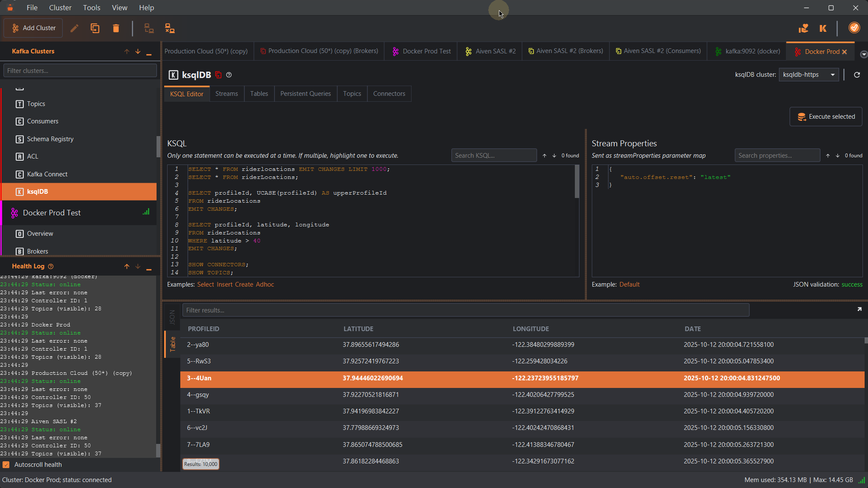Screen dimensions: 868x488
Task: Click the Filter results input field
Action: [465, 310]
